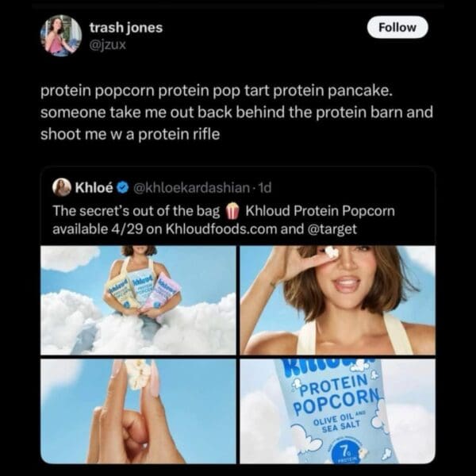Open the @jzux handle
This screenshot has height=476, width=476.
point(107,45)
